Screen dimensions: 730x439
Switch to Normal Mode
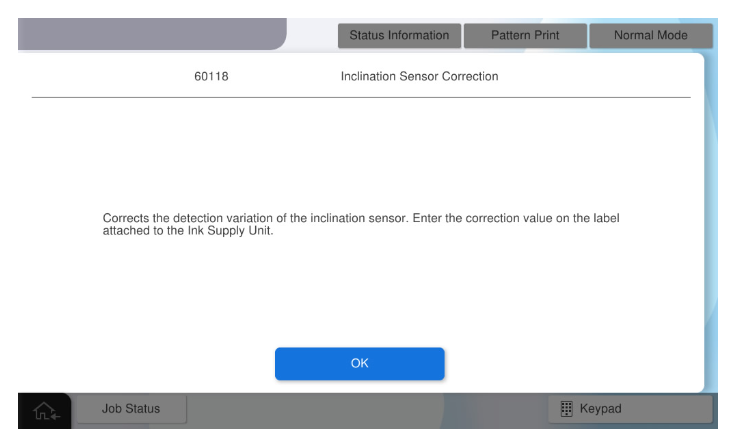click(x=650, y=35)
